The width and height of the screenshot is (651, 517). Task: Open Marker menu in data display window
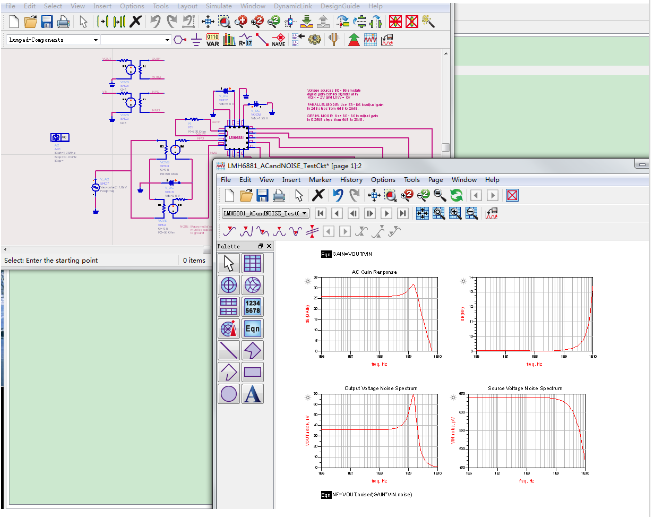(x=320, y=180)
